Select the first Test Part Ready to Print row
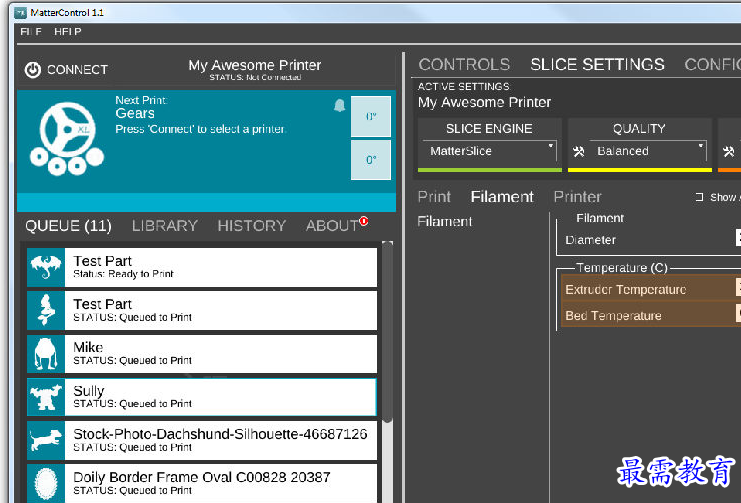This screenshot has width=741, height=503. (x=202, y=267)
